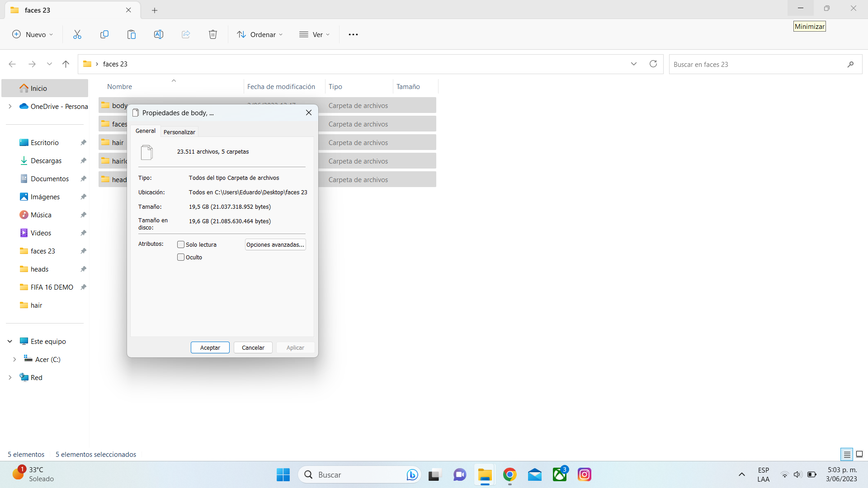Open heads pinned folder in sidebar

coord(40,269)
